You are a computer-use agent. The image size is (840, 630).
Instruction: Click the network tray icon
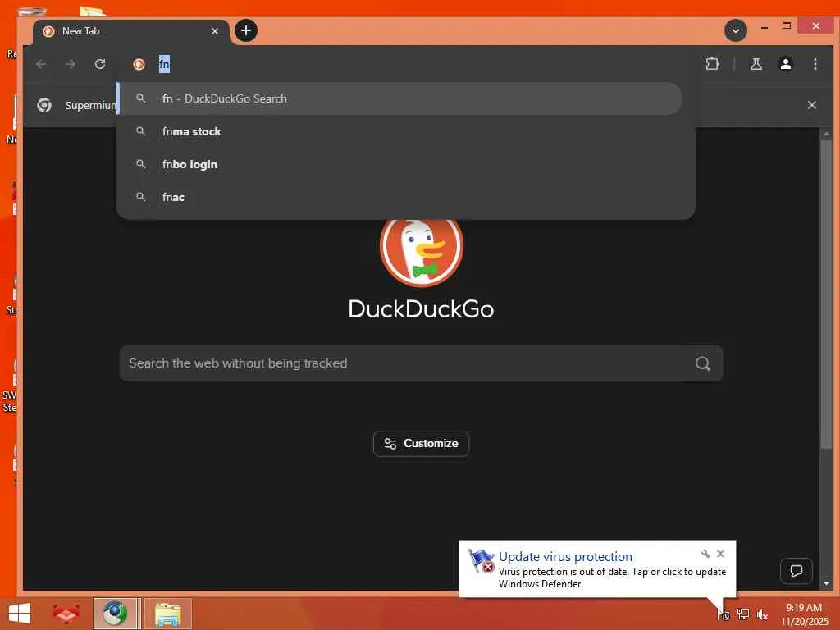click(742, 614)
